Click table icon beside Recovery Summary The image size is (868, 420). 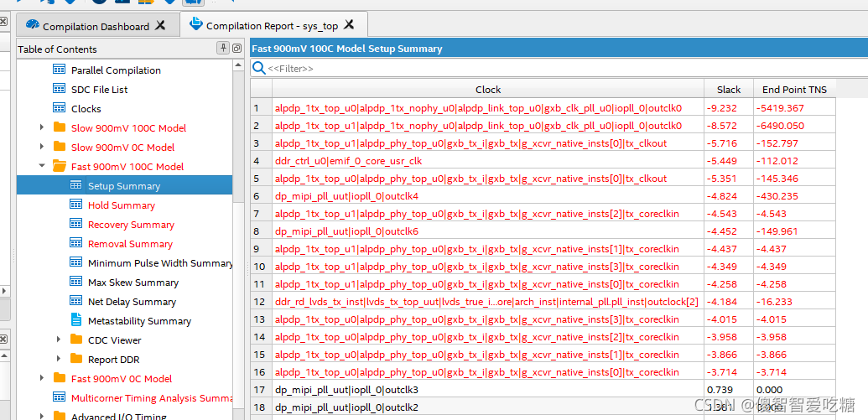coord(76,224)
